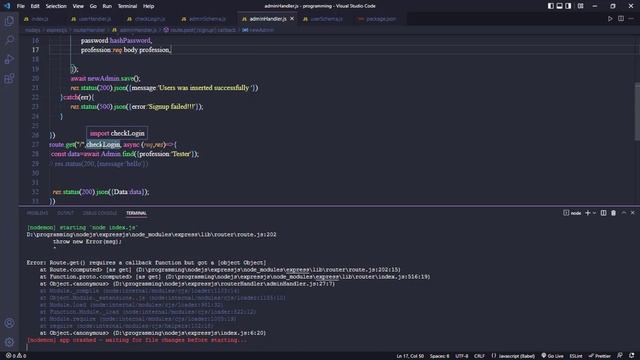The image size is (640, 360).
Task: Click the adminHandler.js:27:7 path in terminal
Action: [223, 284]
